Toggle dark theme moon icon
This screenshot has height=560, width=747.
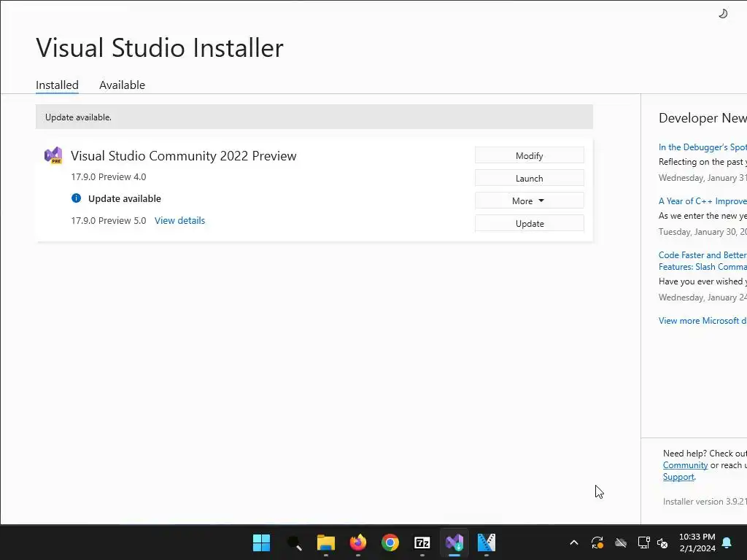[723, 14]
